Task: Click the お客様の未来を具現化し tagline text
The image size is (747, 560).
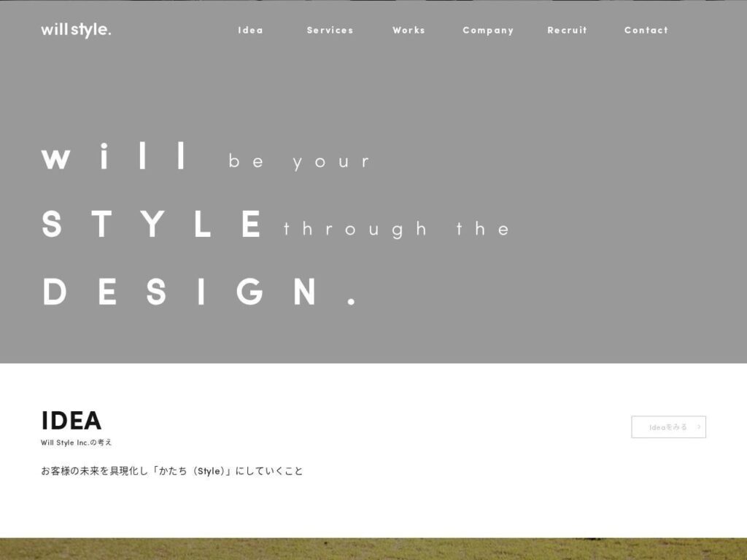Action: click(94, 471)
